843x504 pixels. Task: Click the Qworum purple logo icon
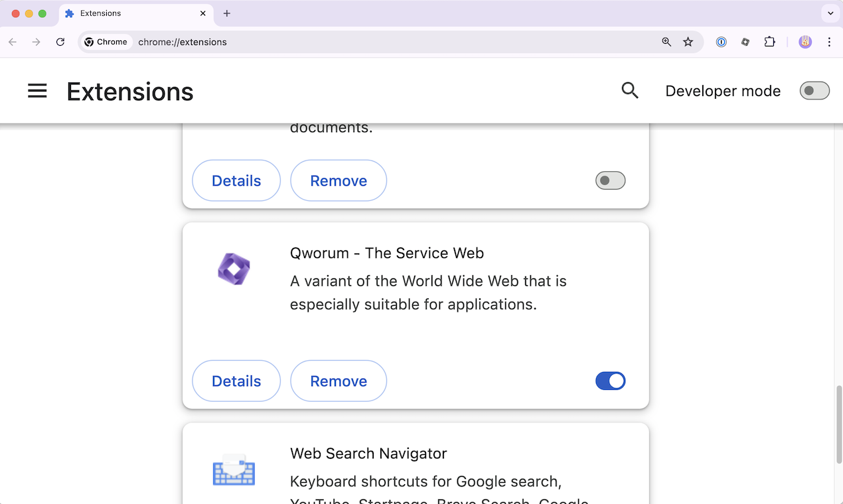tap(234, 269)
